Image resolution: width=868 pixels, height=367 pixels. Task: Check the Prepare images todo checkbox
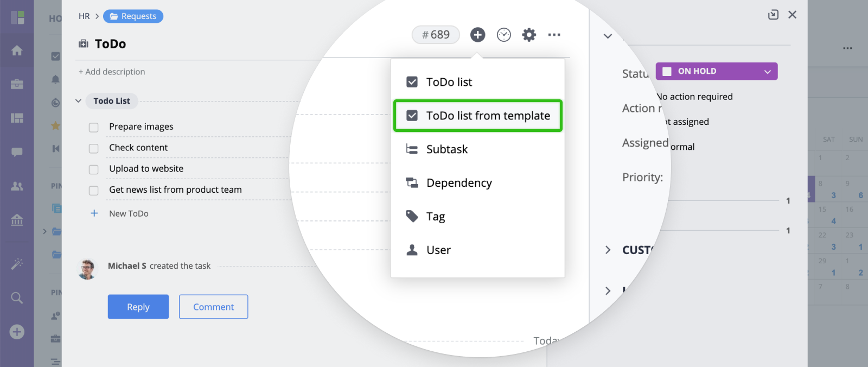(x=94, y=127)
